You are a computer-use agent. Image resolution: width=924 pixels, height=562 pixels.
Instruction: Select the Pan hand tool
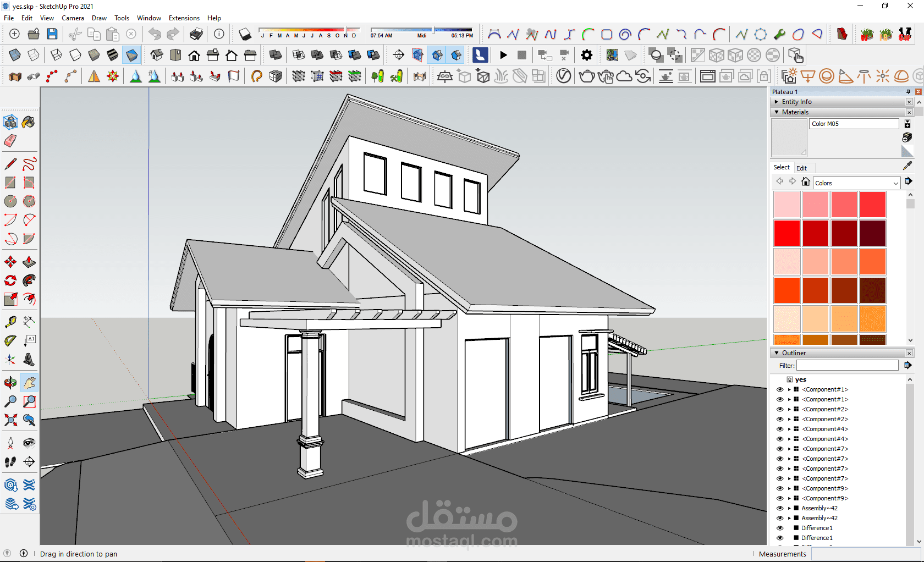tap(29, 383)
